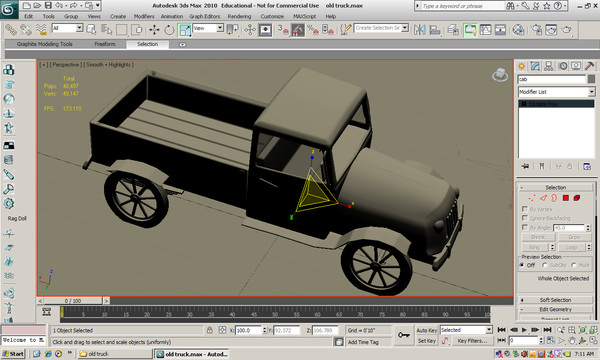Click the Select and Link chain icon
600x360 pixels.
10,29
